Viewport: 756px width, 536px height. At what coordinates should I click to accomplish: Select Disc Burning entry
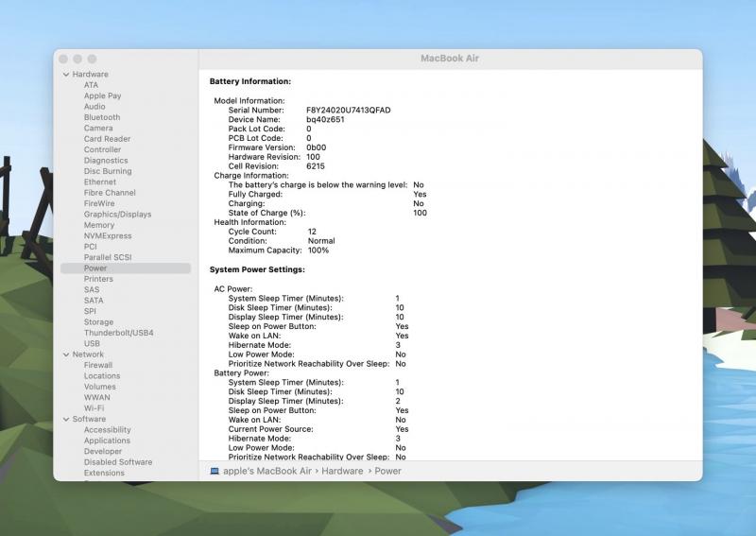click(108, 171)
